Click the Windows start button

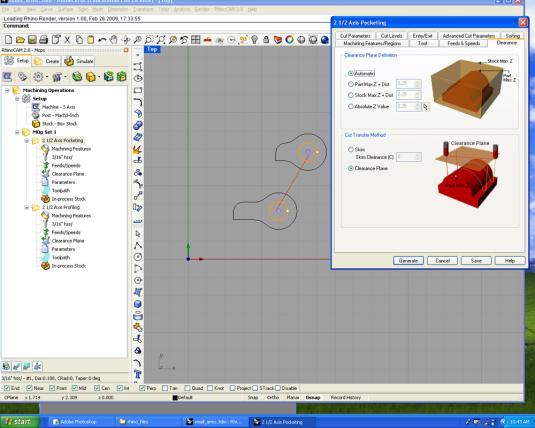(19, 422)
